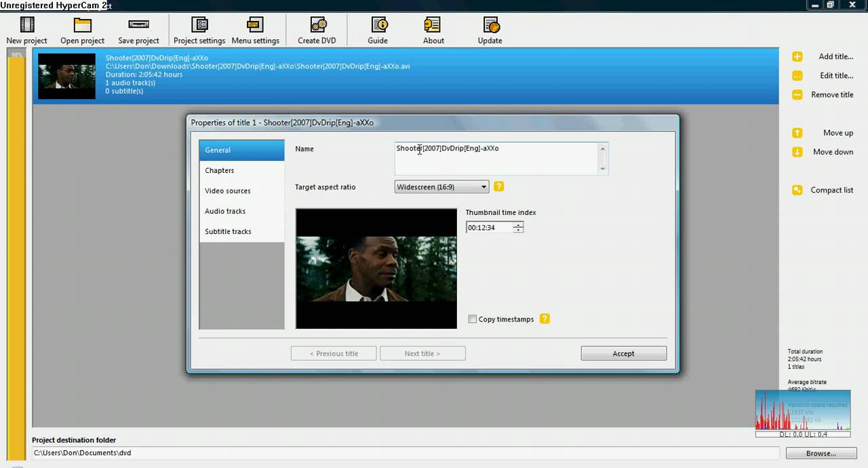Click help icon next to aspect ratio

499,187
